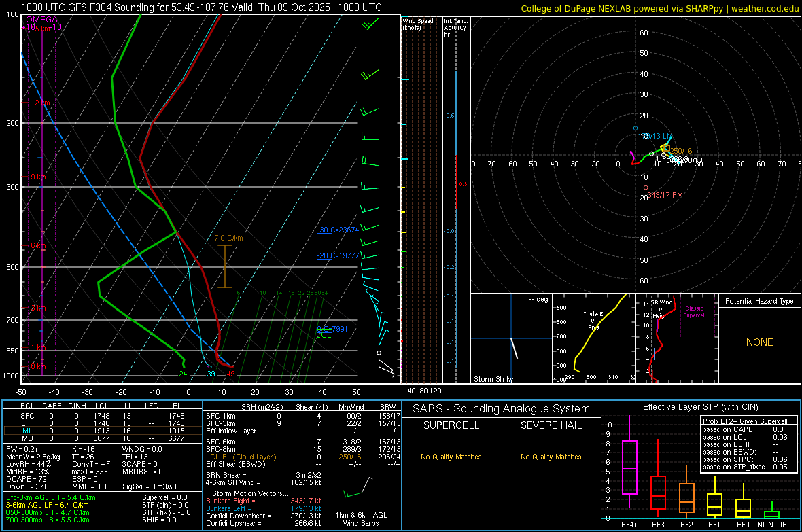Click the "Supercell = 0.0" composite value
802x532 pixels.
[164, 497]
